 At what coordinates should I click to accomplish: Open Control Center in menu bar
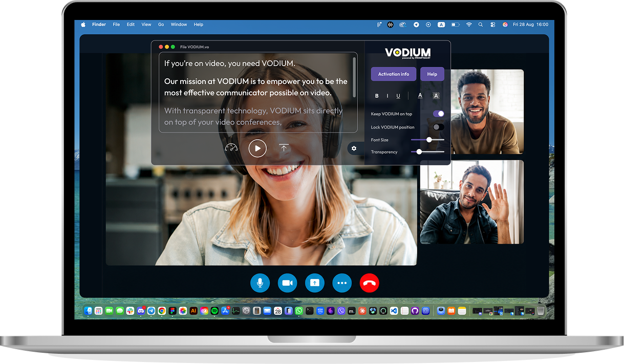(492, 25)
